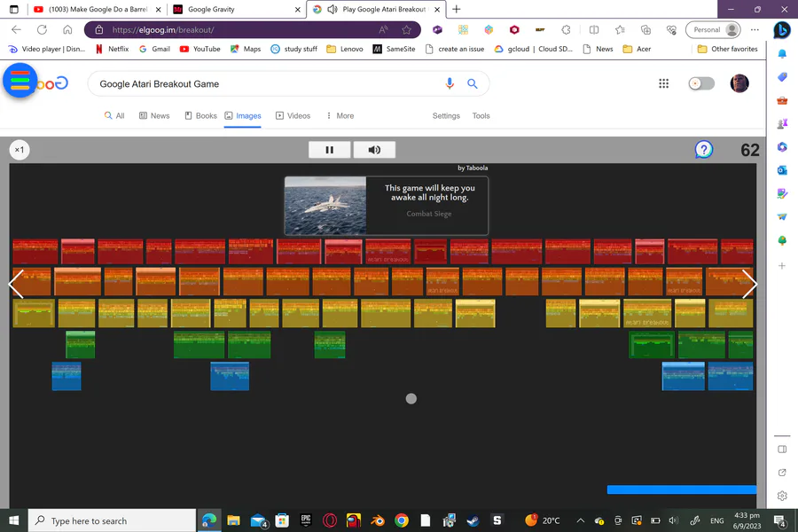This screenshot has height=532, width=798.
Task: Open tab actions menu button
Action: pos(13,9)
